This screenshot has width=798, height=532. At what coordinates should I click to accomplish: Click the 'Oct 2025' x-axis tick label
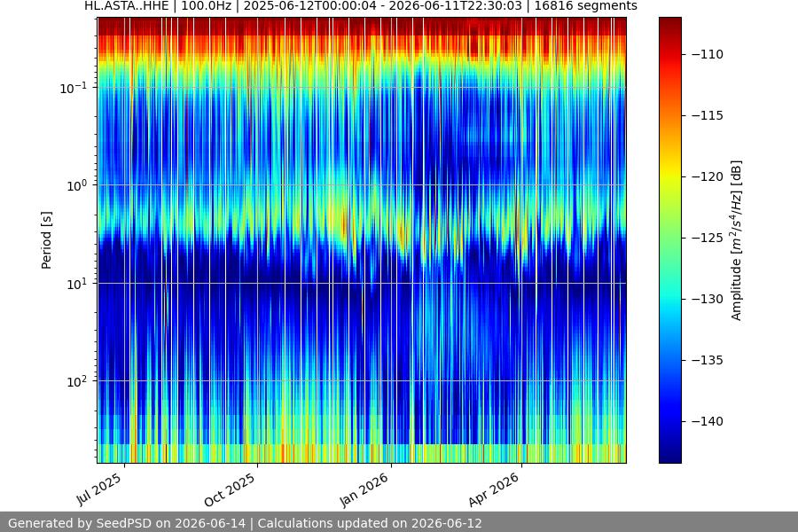point(230,489)
